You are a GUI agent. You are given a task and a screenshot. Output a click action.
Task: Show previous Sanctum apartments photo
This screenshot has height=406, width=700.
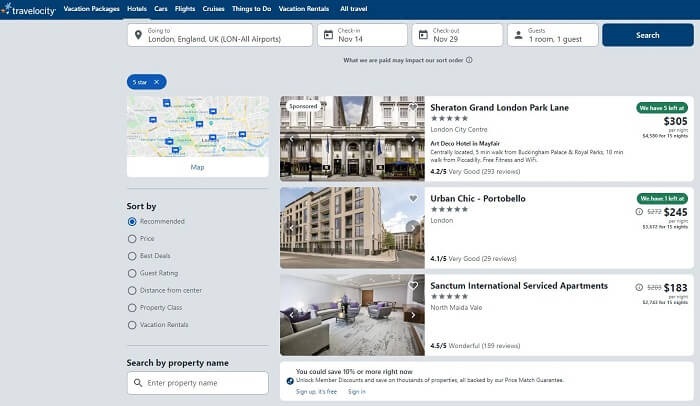click(292, 315)
